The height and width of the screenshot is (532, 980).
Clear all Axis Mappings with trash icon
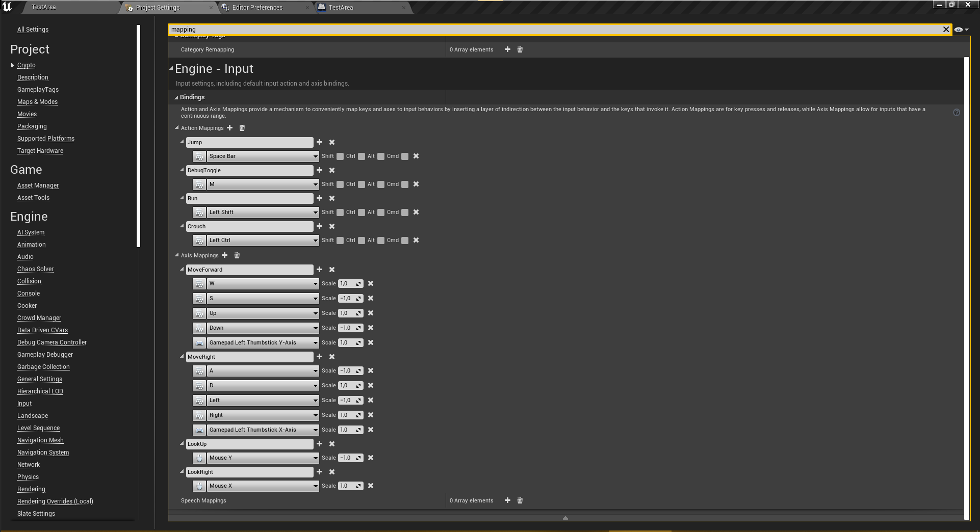[x=237, y=255]
